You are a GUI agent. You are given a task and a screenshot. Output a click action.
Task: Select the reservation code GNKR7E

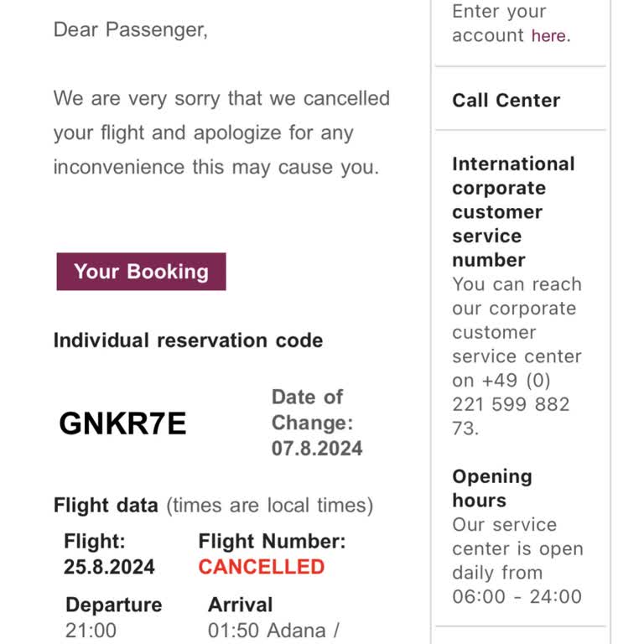(122, 423)
